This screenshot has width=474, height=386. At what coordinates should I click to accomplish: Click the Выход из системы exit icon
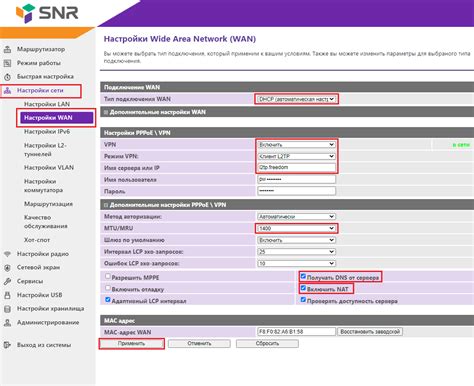coord(7,345)
